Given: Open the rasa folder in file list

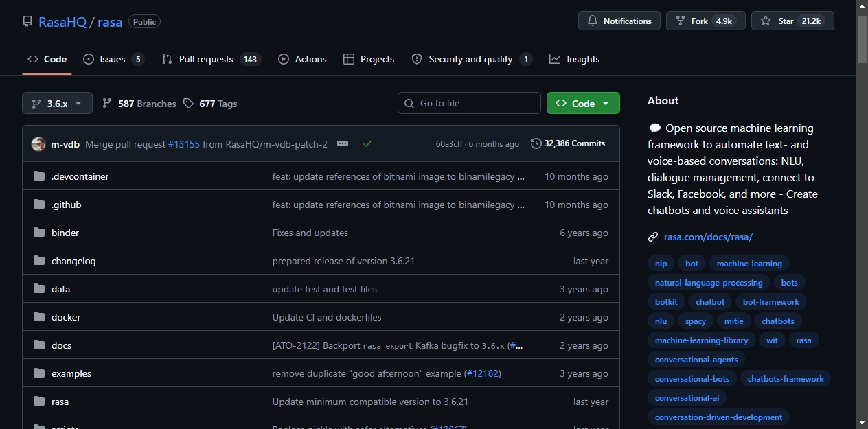Looking at the screenshot, I should [x=60, y=402].
